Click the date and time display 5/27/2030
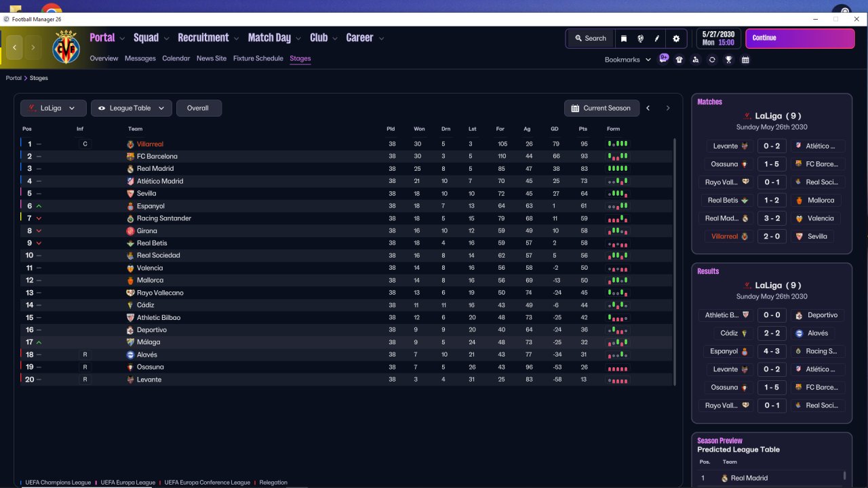The width and height of the screenshot is (868, 488). point(718,38)
